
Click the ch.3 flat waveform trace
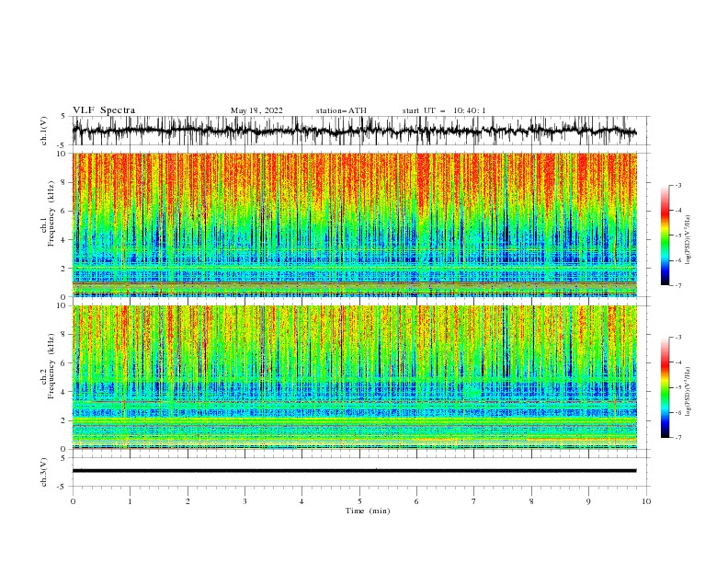[354, 471]
